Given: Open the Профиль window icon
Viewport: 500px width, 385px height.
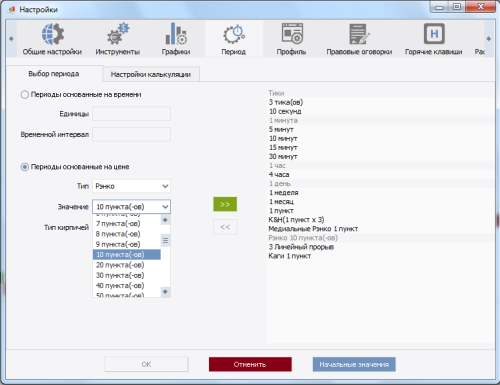Looking at the screenshot, I should [292, 34].
